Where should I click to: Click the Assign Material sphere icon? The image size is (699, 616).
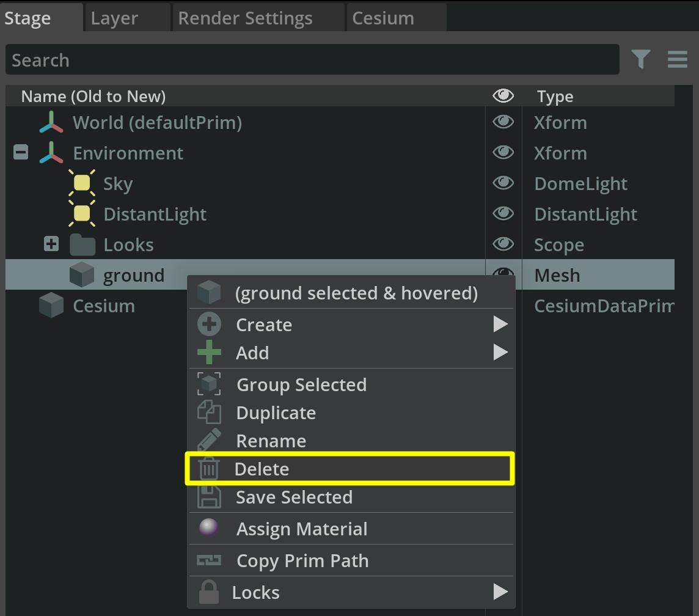coord(208,528)
